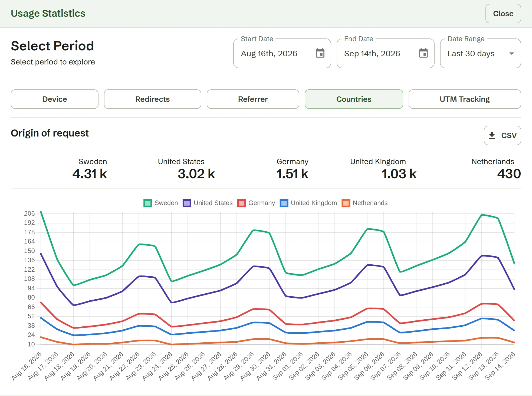Select the UTM Tracking tab

click(465, 99)
